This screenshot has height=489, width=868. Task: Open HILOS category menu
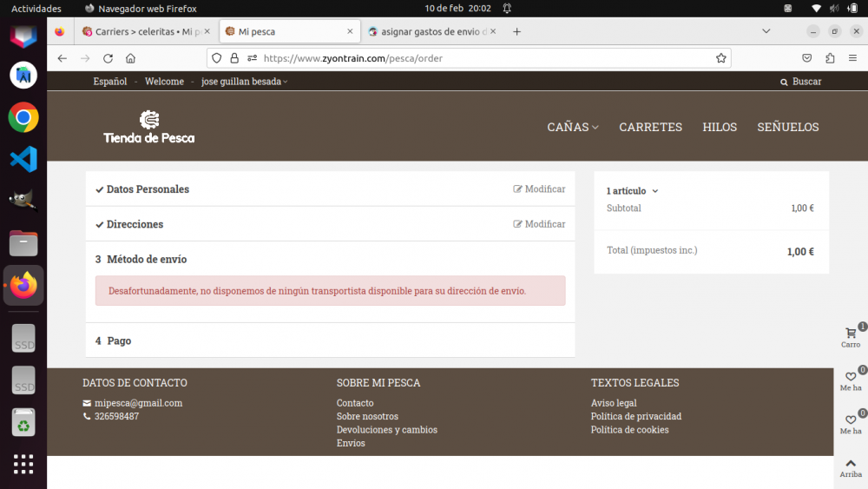pyautogui.click(x=720, y=127)
